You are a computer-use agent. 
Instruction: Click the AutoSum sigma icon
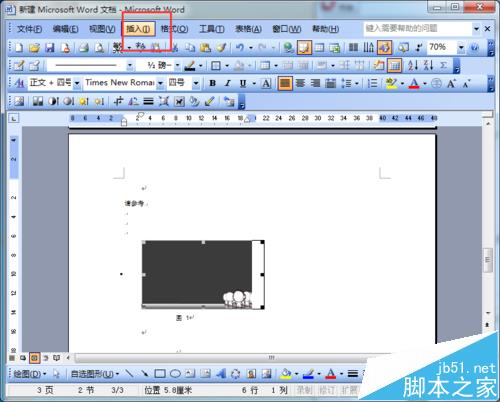tap(443, 65)
